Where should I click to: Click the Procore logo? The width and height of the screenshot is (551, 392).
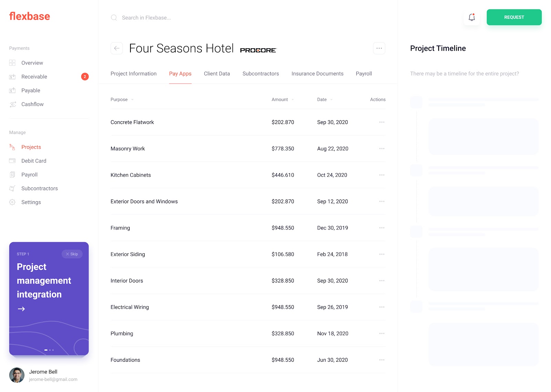coord(258,50)
